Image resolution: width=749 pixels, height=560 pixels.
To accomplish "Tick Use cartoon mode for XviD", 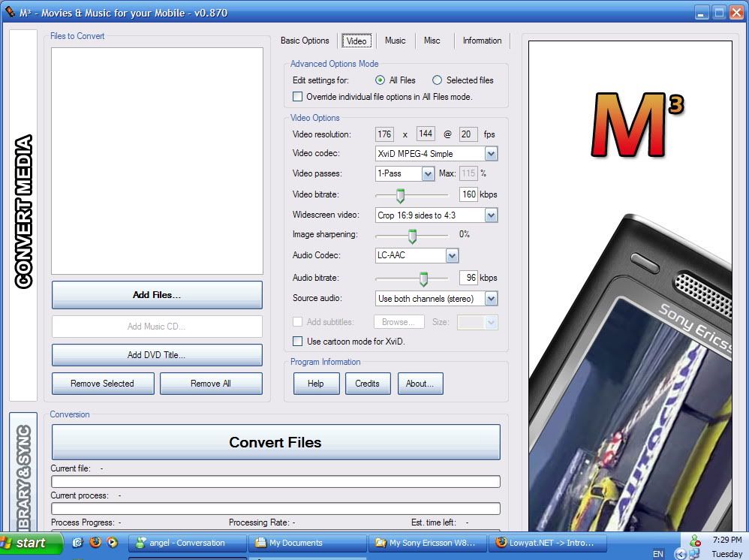I will coord(298,342).
